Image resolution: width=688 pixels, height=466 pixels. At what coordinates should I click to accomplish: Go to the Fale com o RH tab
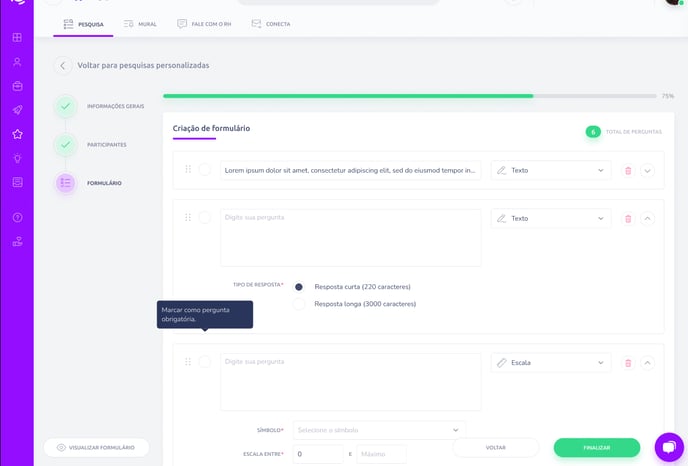point(203,24)
